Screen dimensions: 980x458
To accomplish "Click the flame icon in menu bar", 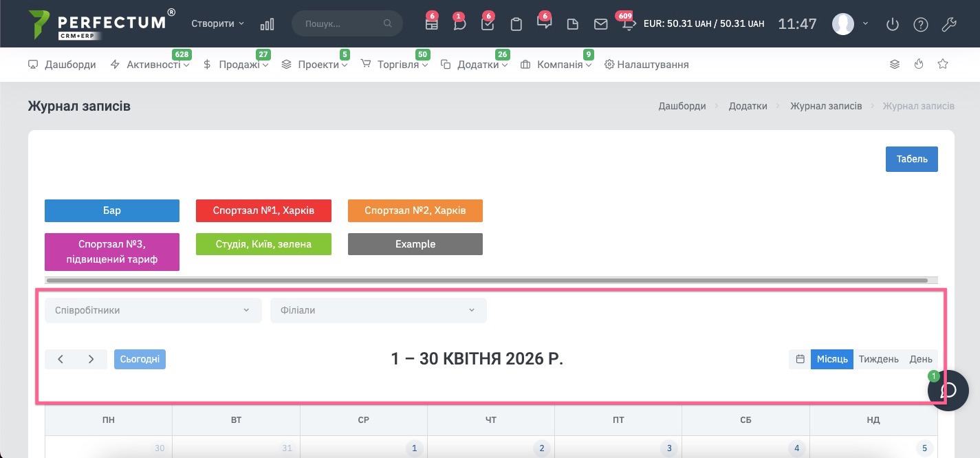I will pos(919,64).
